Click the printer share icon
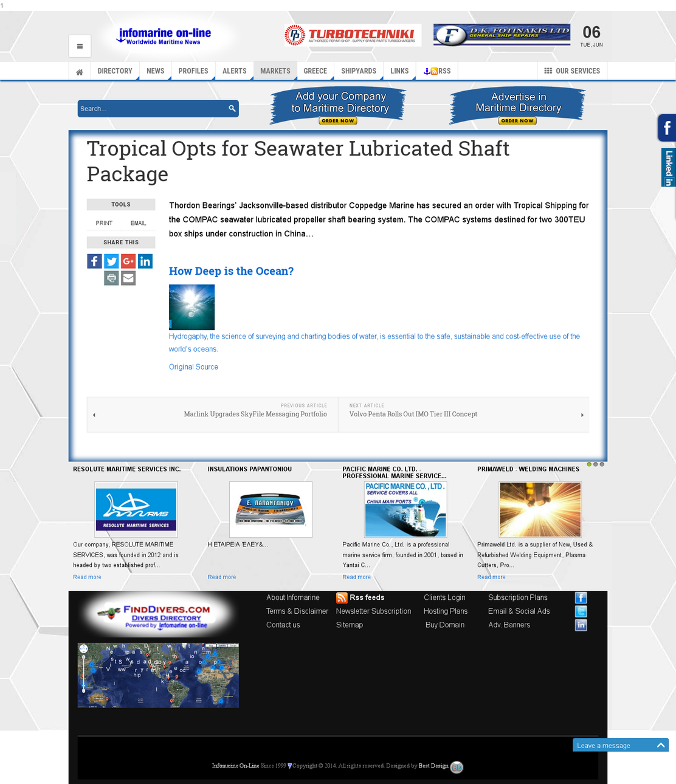The width and height of the screenshot is (676, 784). pyautogui.click(x=111, y=278)
